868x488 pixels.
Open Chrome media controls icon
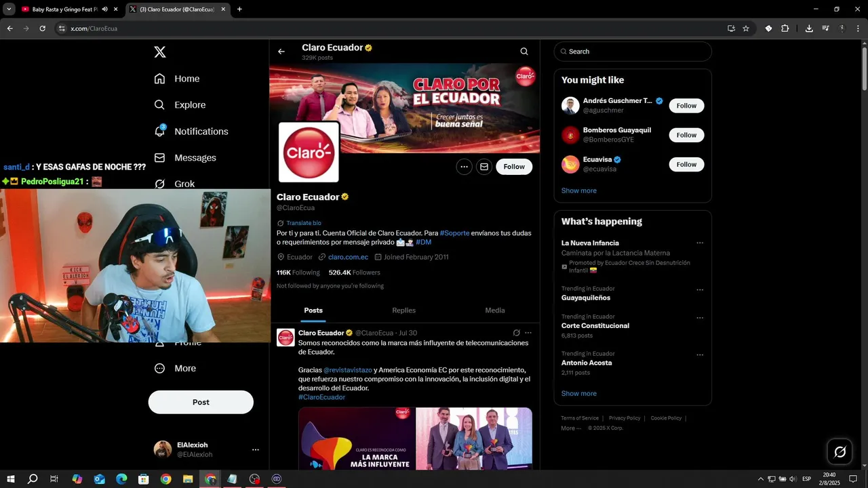coord(825,28)
